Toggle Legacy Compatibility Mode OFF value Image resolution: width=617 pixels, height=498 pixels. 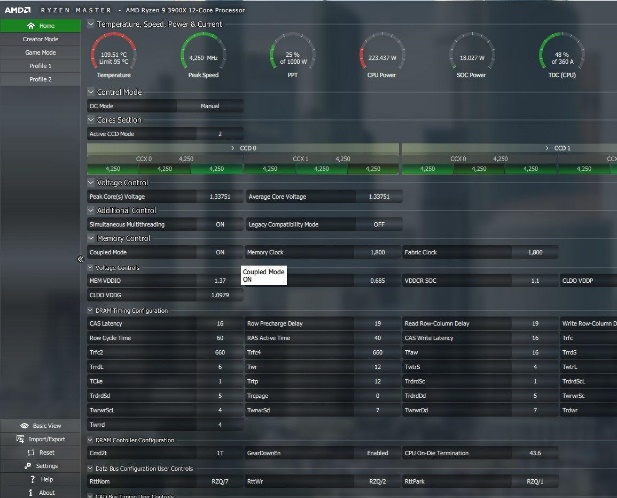pos(379,225)
